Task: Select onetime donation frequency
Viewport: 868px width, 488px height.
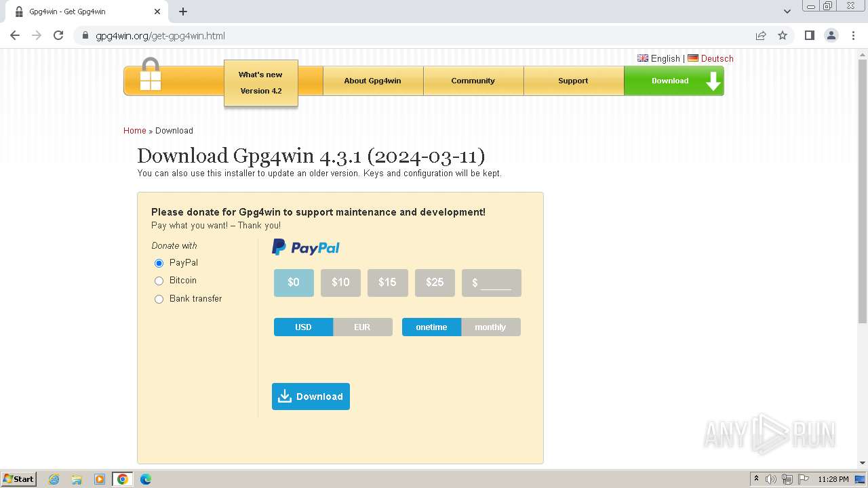Action: point(431,327)
